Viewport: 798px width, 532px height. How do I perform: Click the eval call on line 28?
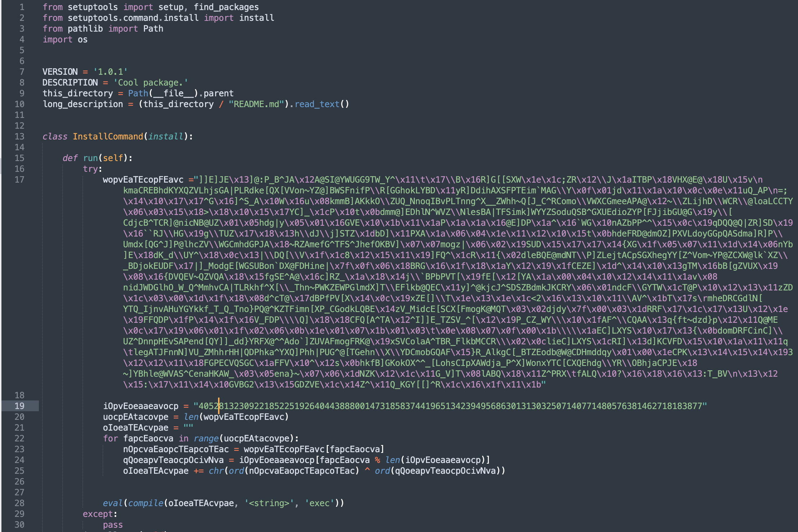pyautogui.click(x=113, y=503)
